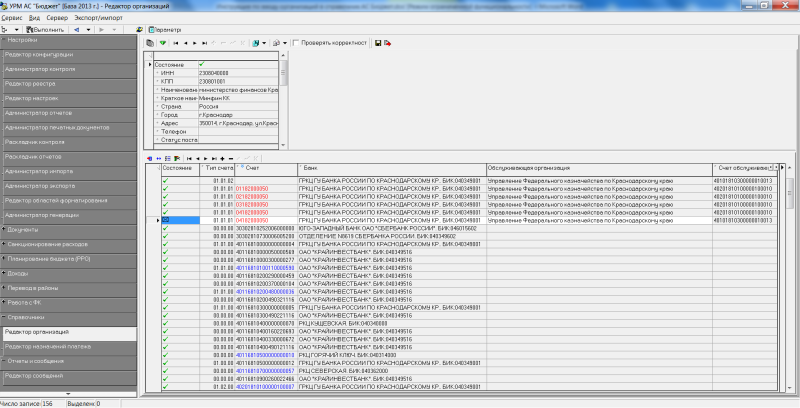Go to next record in accounts navigator

coord(206,159)
